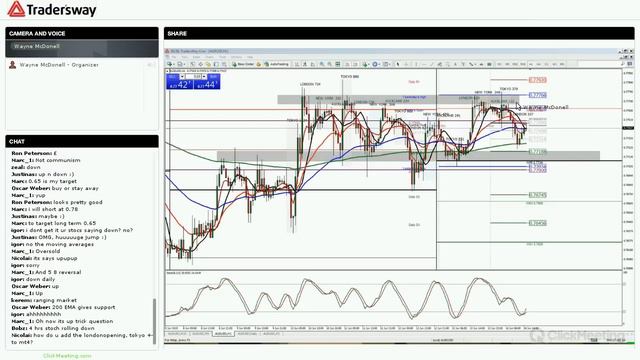Click the one-click trading volume field
The width and height of the screenshot is (640, 360).
193,77
